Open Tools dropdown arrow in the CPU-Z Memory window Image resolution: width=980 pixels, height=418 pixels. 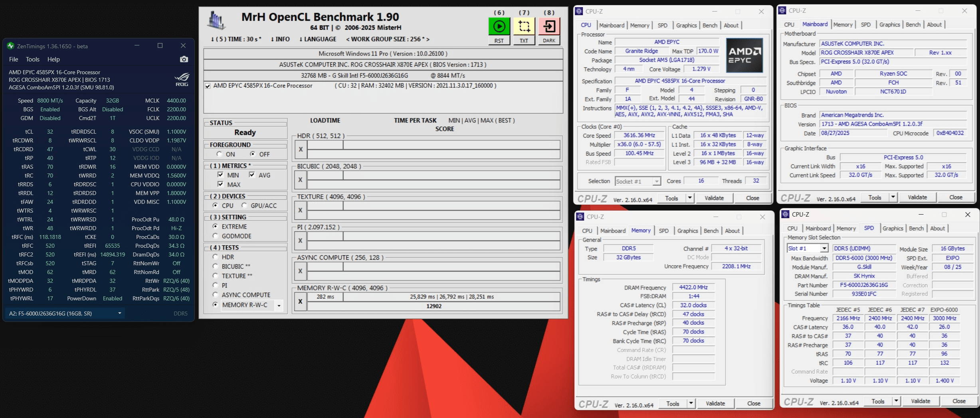pyautogui.click(x=691, y=403)
